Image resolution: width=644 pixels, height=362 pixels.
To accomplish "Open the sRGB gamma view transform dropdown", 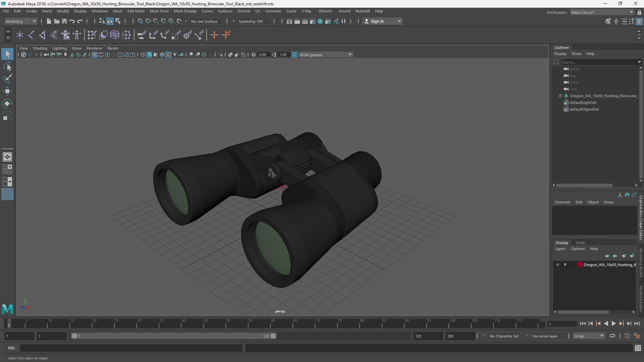I will pos(325,55).
